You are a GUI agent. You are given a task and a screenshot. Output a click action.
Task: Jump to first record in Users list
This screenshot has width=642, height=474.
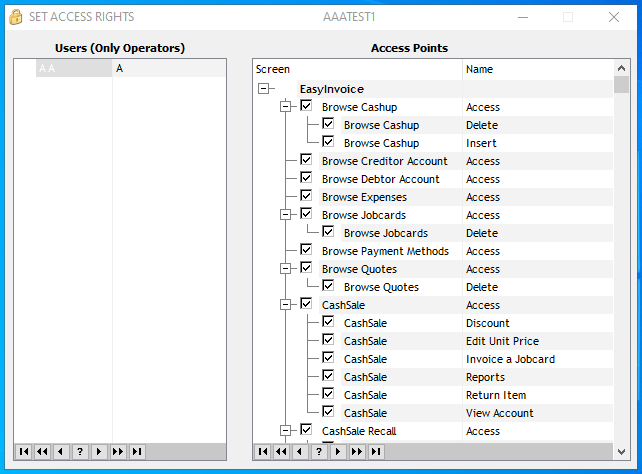[x=24, y=451]
